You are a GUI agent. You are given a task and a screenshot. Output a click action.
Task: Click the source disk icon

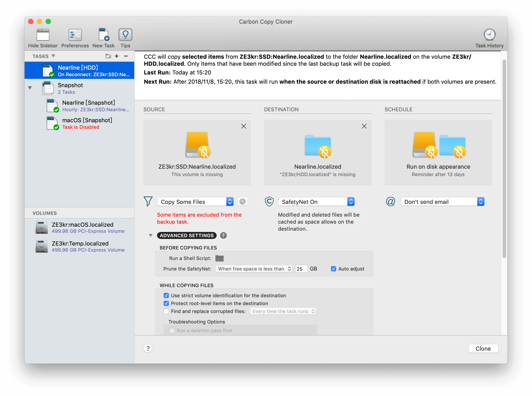[x=198, y=145]
